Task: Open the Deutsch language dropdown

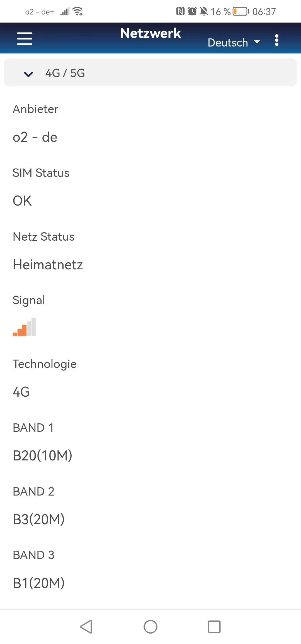Action: pyautogui.click(x=234, y=43)
